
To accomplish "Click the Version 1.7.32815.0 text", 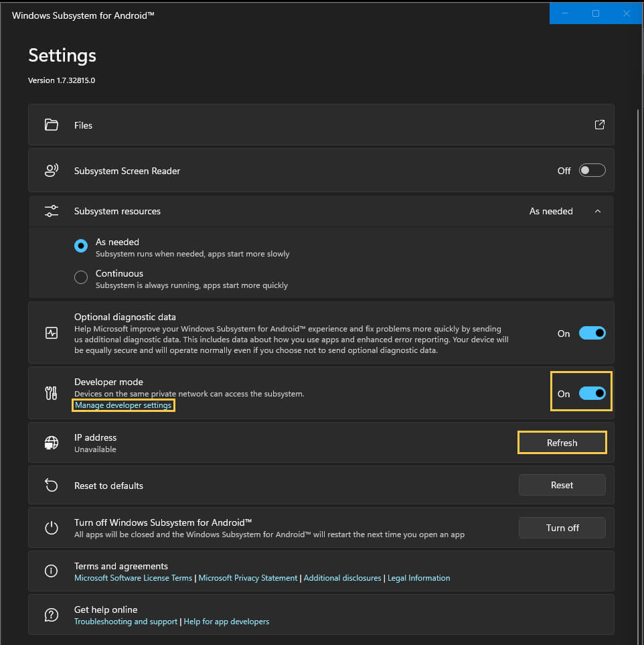I will point(62,80).
